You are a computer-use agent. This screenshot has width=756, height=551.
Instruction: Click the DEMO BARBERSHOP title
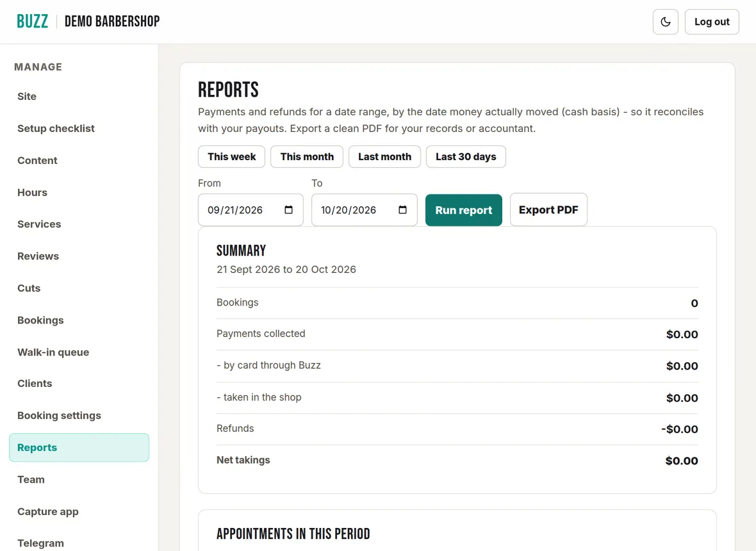(x=112, y=21)
